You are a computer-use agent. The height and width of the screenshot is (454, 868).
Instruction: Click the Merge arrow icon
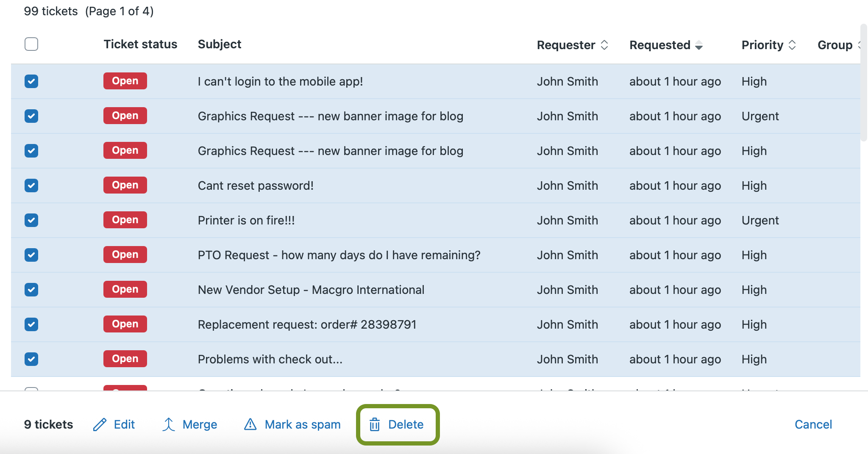click(x=169, y=424)
